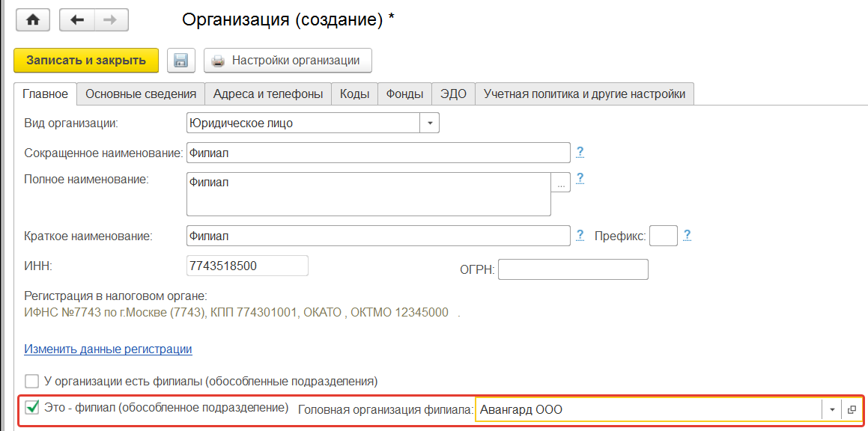Switch to Основные сведения tab
Image resolution: width=868 pixels, height=431 pixels.
click(141, 94)
